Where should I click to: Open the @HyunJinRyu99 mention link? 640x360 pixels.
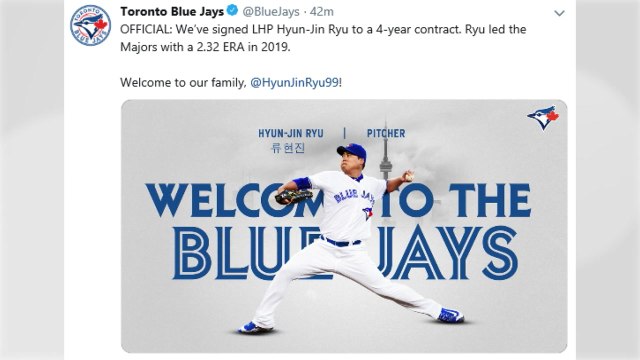(x=294, y=83)
